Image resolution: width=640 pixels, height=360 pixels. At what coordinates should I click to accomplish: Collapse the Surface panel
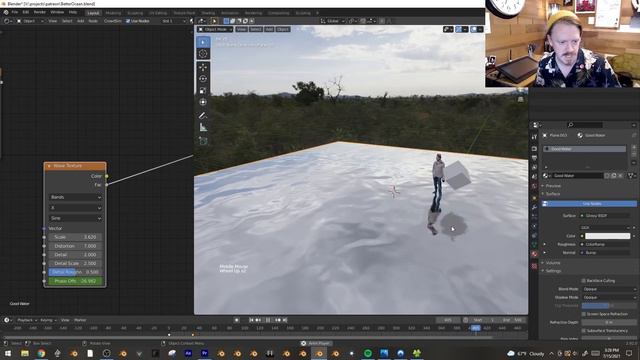(x=553, y=194)
